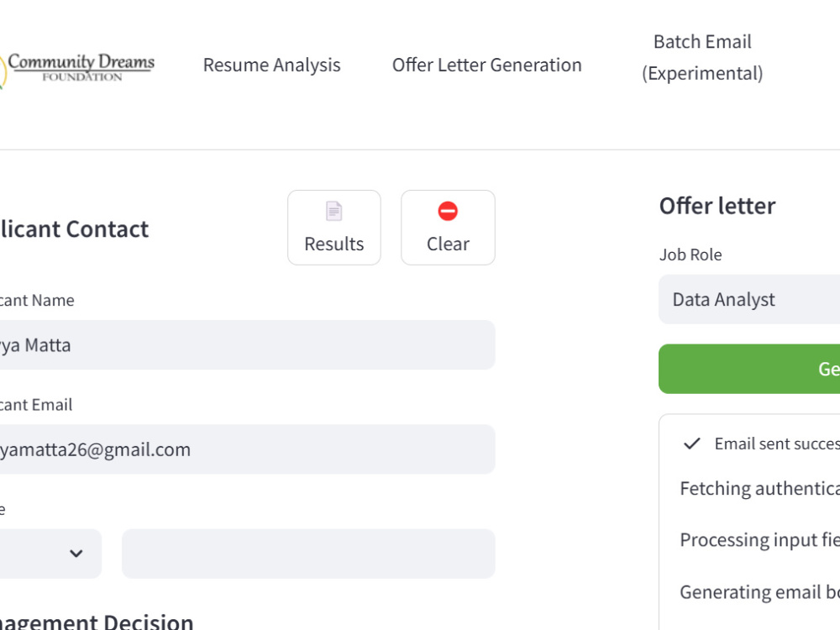
Task: Open the Job Role dropdown showing Data Analyst
Action: pyautogui.click(x=749, y=300)
